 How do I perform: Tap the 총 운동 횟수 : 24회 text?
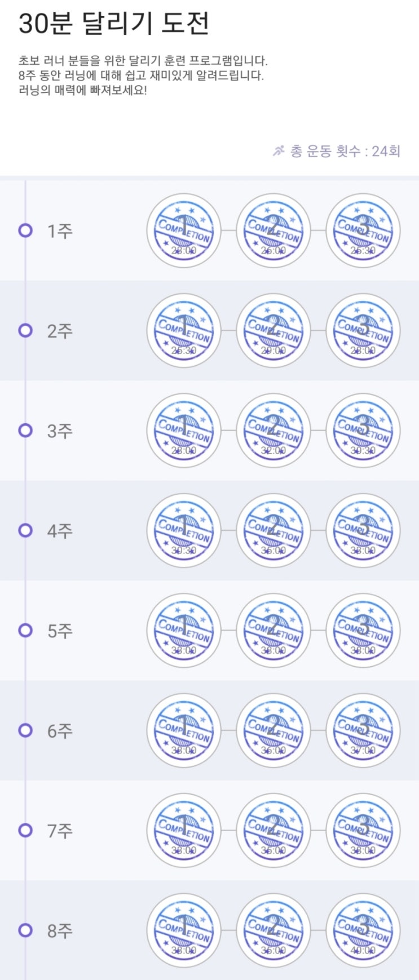pos(345,151)
